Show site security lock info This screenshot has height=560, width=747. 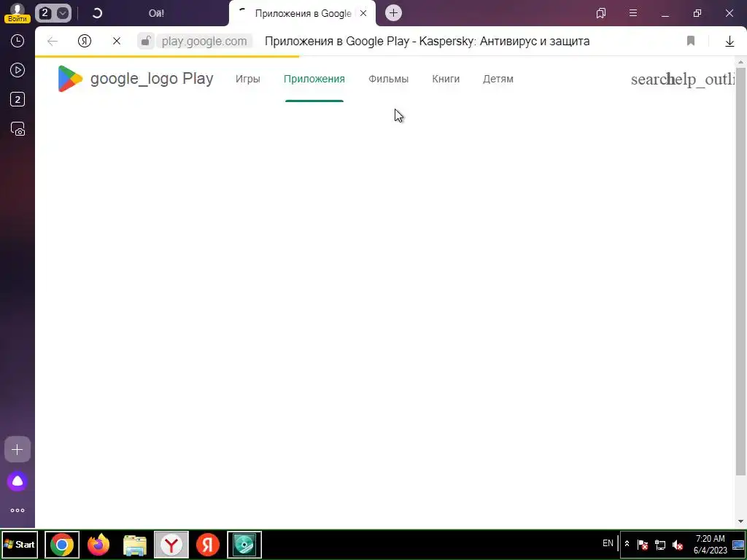coord(146,42)
